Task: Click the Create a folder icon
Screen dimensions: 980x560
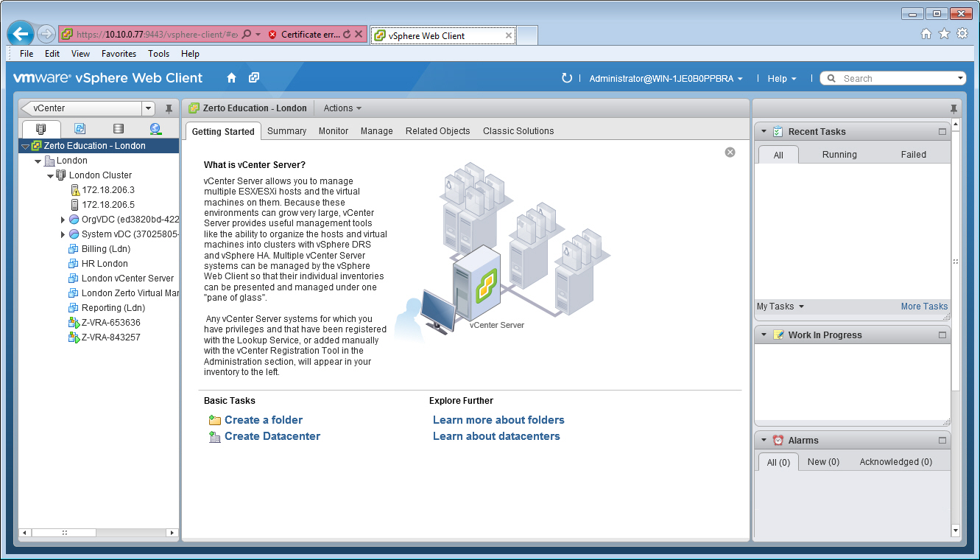Action: (x=215, y=420)
